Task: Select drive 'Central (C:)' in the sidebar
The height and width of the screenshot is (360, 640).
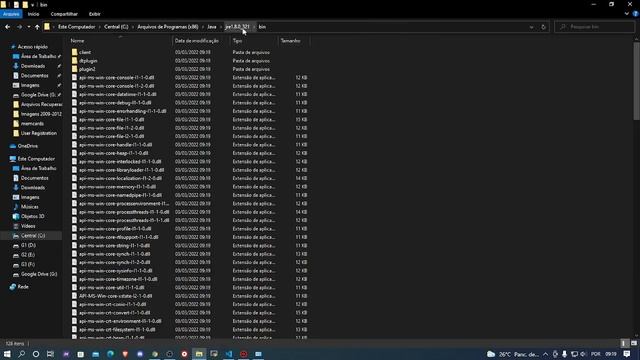Action: [33, 236]
